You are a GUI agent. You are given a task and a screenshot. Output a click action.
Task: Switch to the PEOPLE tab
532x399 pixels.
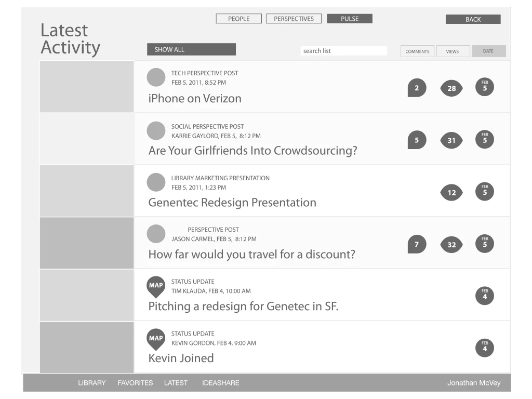tap(238, 18)
